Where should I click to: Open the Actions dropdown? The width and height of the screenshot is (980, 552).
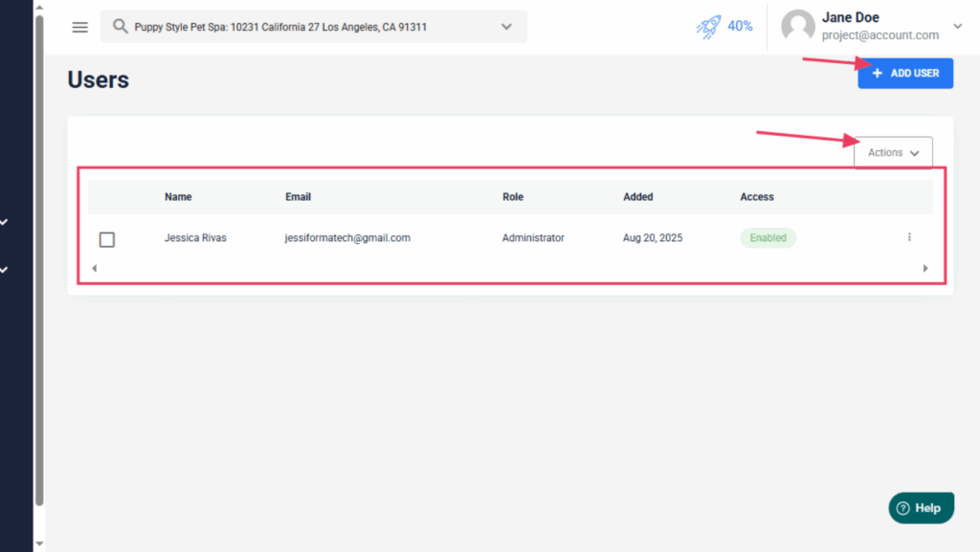893,153
